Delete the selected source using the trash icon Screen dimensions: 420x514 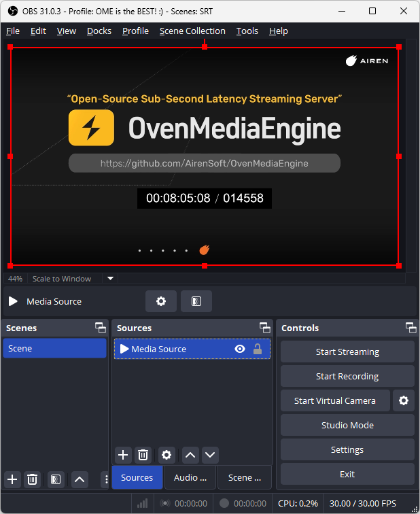pos(143,455)
